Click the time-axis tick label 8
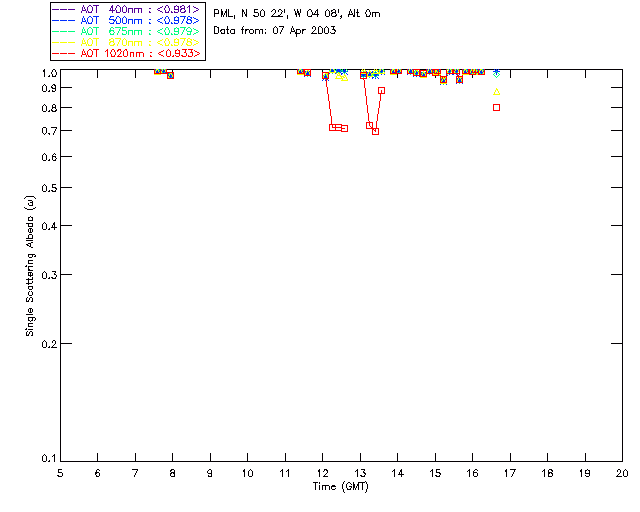Image resolution: width=640 pixels, height=512 pixels. [x=173, y=474]
